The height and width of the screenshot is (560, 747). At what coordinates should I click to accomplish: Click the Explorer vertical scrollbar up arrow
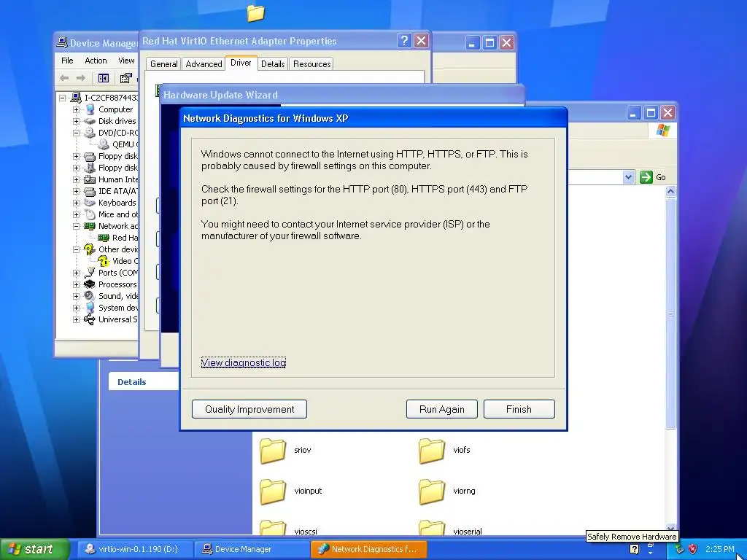click(x=671, y=192)
